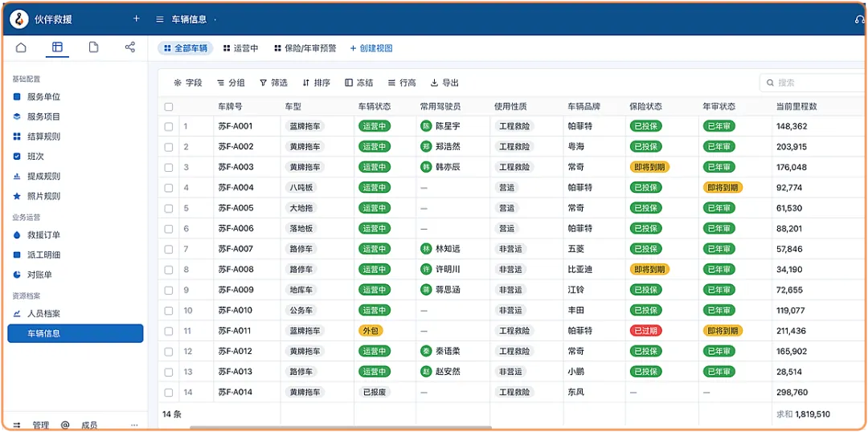Check the row checkbox for 苏F-A002
Image resolution: width=868 pixels, height=432 pixels.
[169, 147]
